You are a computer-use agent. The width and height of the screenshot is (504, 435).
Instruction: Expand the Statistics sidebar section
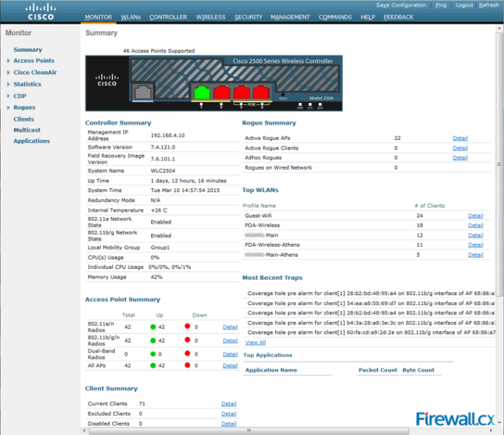coord(27,84)
